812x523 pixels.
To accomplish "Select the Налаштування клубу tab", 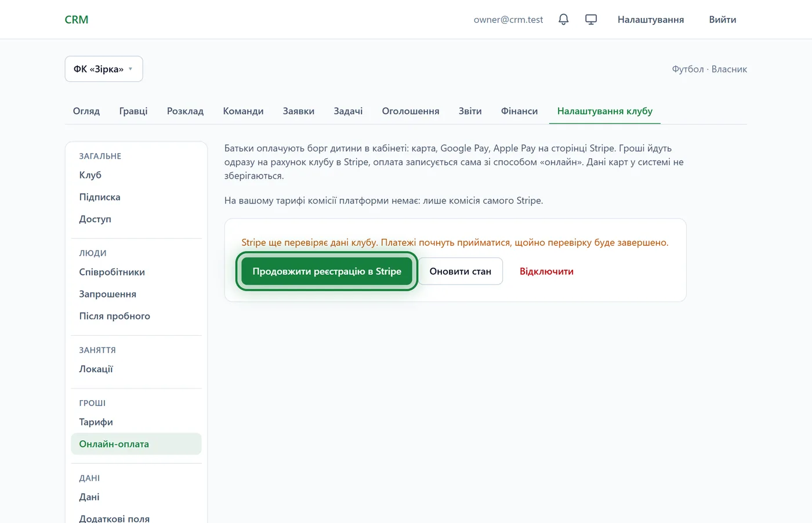I will click(605, 111).
